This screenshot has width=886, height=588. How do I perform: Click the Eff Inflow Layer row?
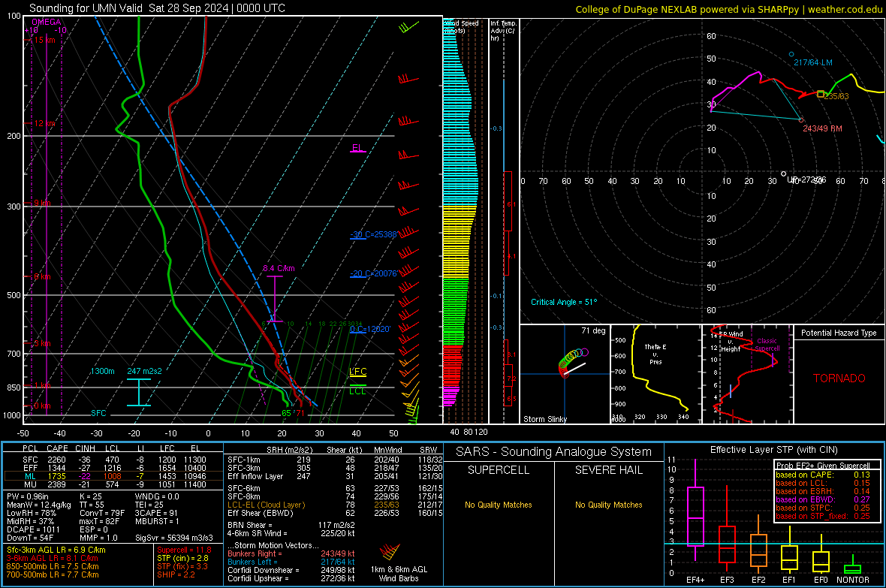pos(335,476)
